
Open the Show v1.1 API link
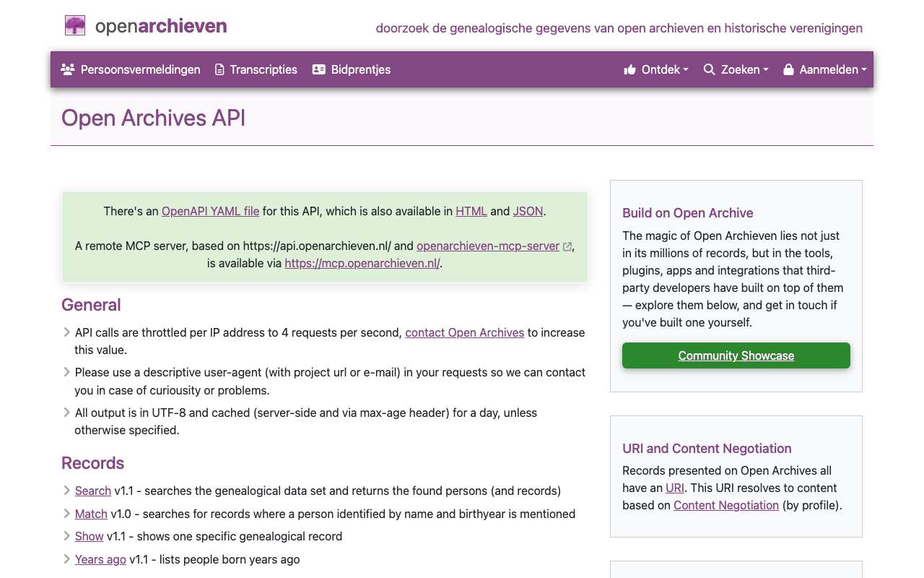(x=90, y=536)
